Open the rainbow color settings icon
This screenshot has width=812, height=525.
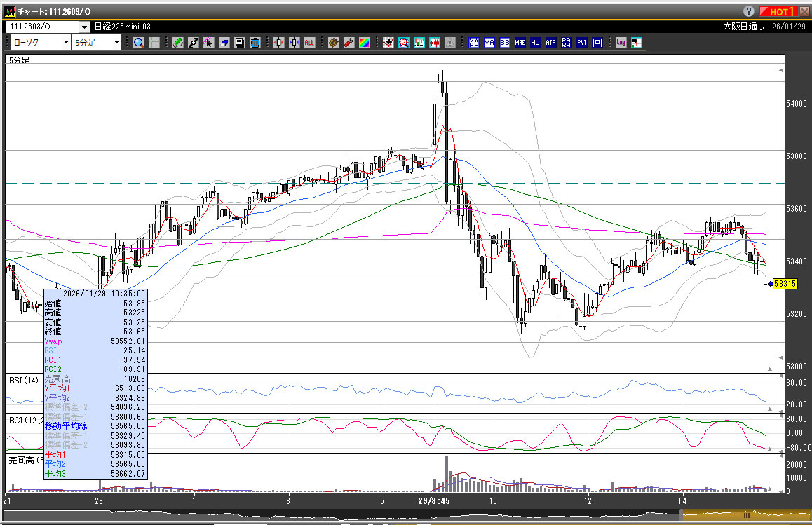coord(364,43)
